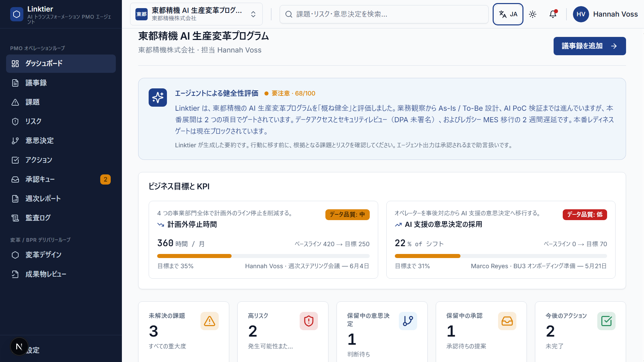
Task: Click the 監査ログ scroll icon
Action: pyautogui.click(x=15, y=218)
